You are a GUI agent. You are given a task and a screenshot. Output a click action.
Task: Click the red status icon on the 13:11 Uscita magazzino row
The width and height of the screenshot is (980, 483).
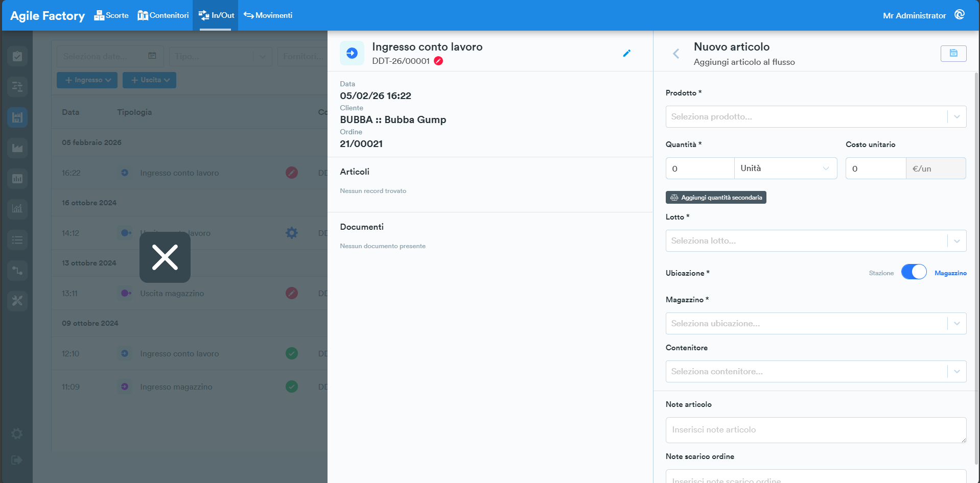292,293
